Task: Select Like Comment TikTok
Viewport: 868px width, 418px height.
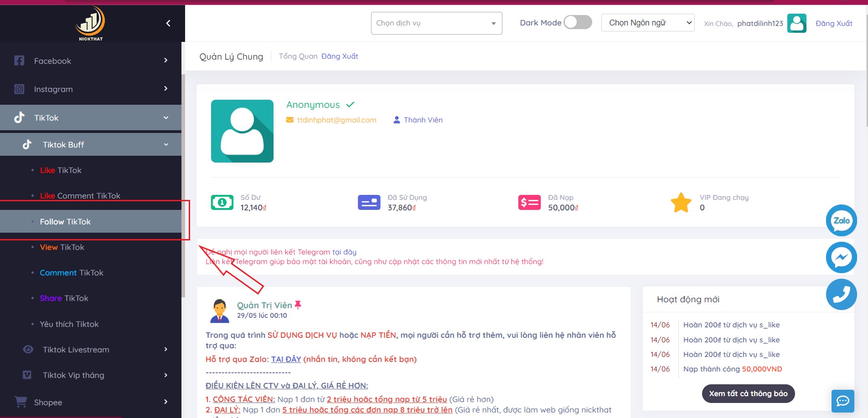Action: point(80,196)
